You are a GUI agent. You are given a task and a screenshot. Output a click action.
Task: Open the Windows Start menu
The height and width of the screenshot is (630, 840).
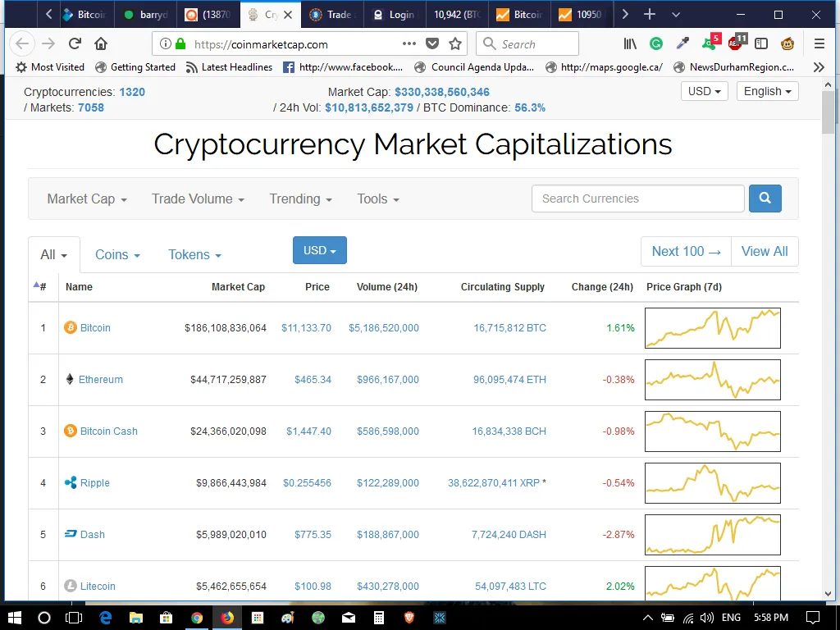[15, 618]
